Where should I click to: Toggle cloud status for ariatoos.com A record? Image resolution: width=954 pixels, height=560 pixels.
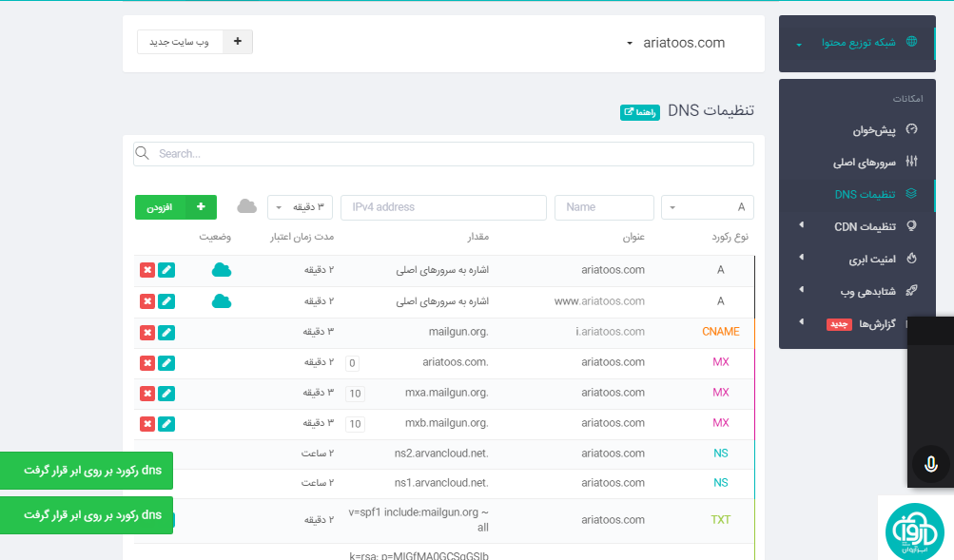coord(222,270)
